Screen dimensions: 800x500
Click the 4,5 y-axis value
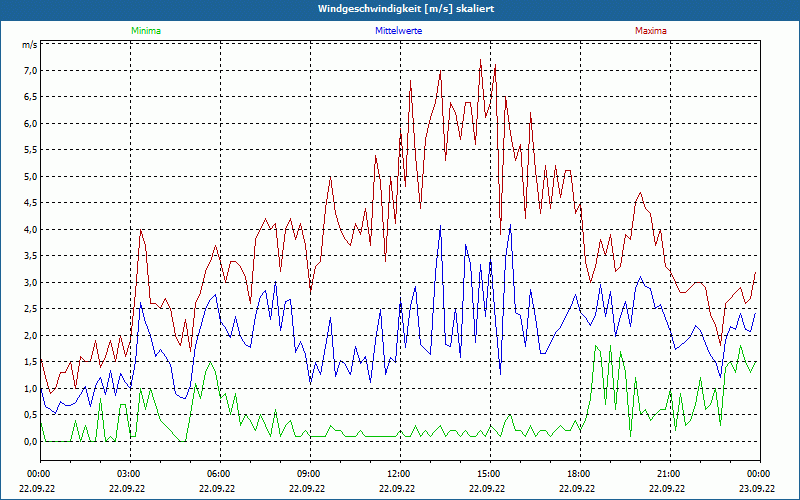[31, 203]
